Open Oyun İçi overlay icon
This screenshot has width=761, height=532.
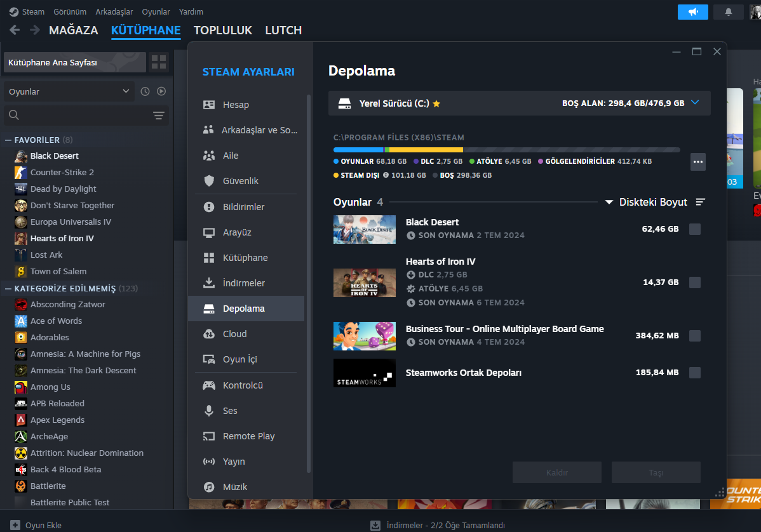point(209,359)
